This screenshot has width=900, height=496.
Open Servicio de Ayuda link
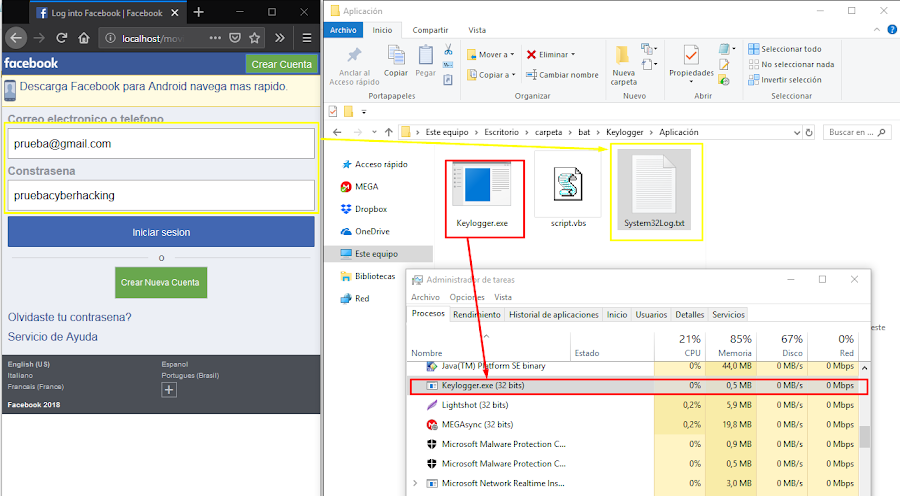[x=53, y=336]
